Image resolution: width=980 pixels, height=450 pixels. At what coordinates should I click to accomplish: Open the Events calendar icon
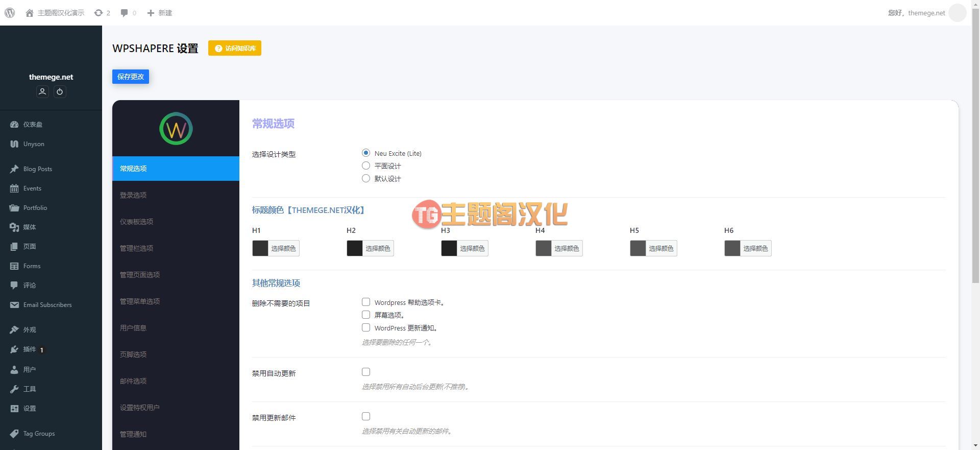[x=14, y=188]
